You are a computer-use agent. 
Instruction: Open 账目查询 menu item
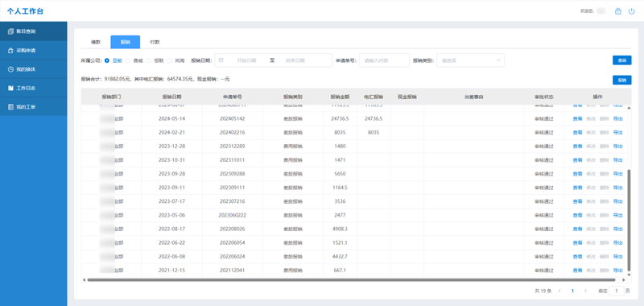point(34,31)
